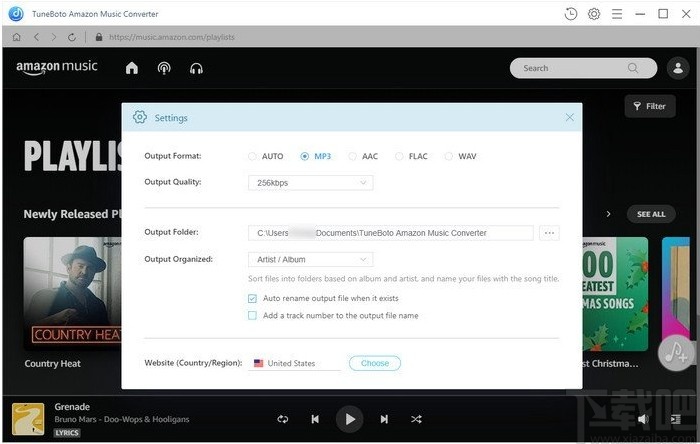Go to browser home page icon
Image resolution: width=700 pixels, height=444 pixels.
(x=17, y=37)
